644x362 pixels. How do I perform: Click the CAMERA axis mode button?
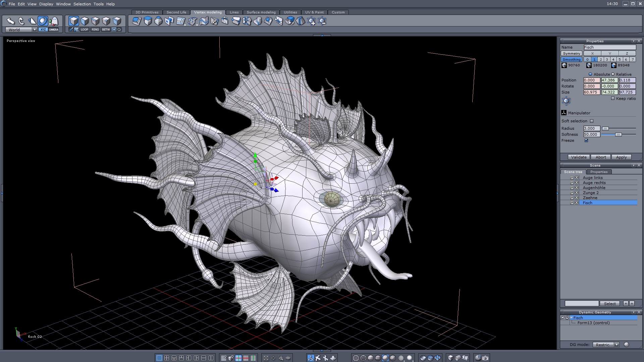54,29
